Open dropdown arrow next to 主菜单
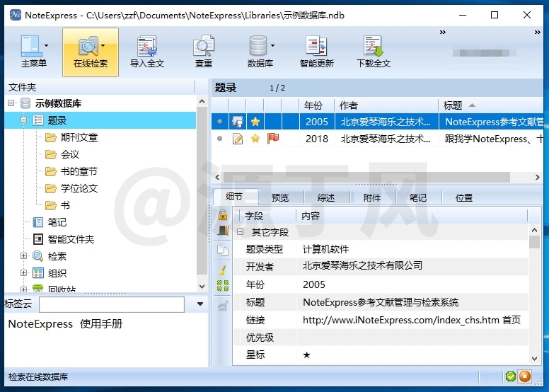Image resolution: width=549 pixels, height=392 pixels. [46, 45]
